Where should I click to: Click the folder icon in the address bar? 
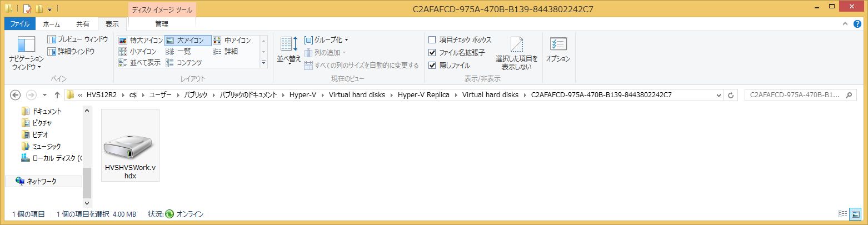(71, 95)
